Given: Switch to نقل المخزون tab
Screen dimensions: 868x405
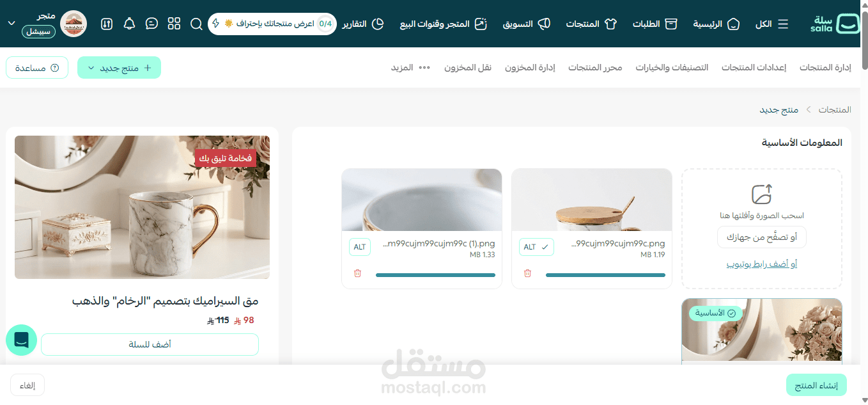Looking at the screenshot, I should click(x=468, y=67).
